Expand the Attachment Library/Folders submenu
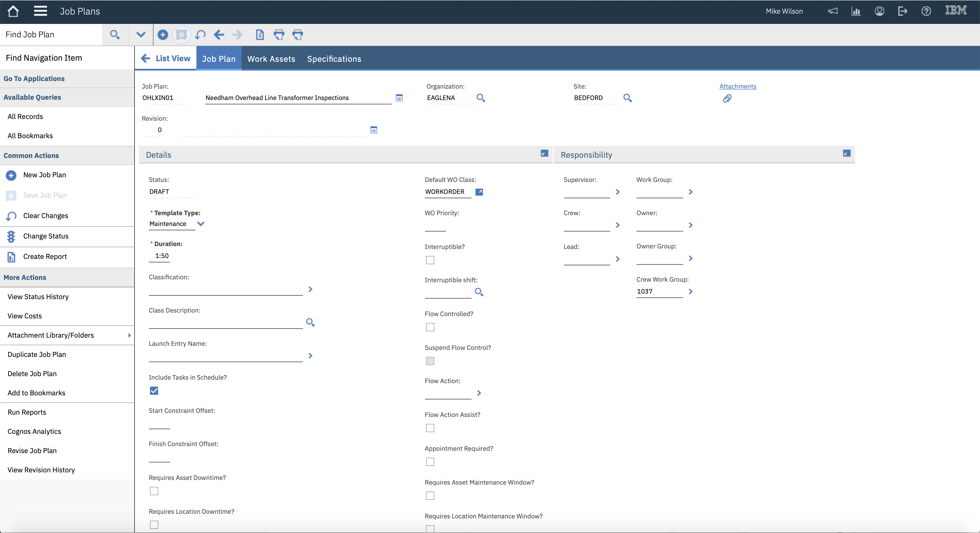 click(x=129, y=335)
